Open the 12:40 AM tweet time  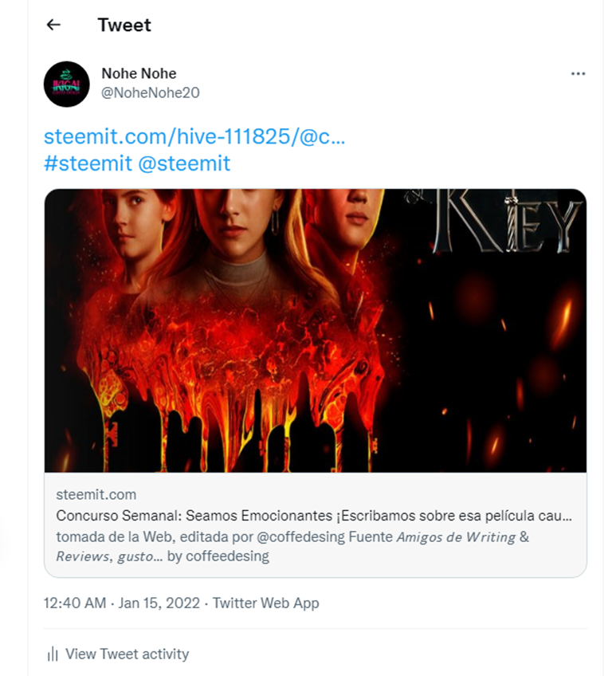click(75, 603)
